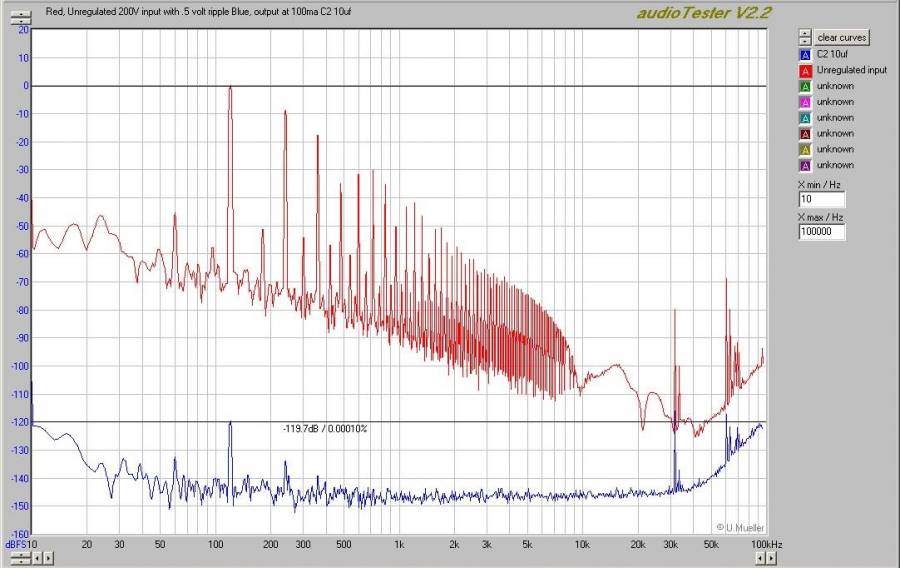This screenshot has width=900, height=568.
Task: Click the X min / Hz input field
Action: click(821, 200)
